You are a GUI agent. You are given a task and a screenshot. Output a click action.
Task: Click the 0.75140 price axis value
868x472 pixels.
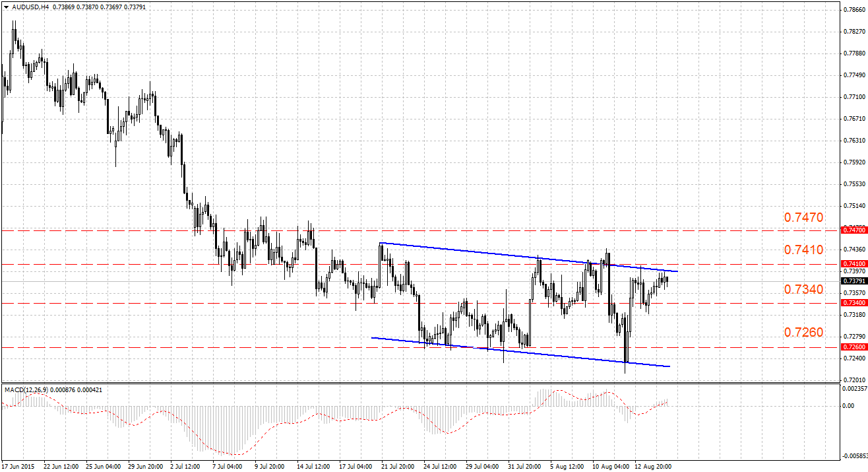[855, 206]
